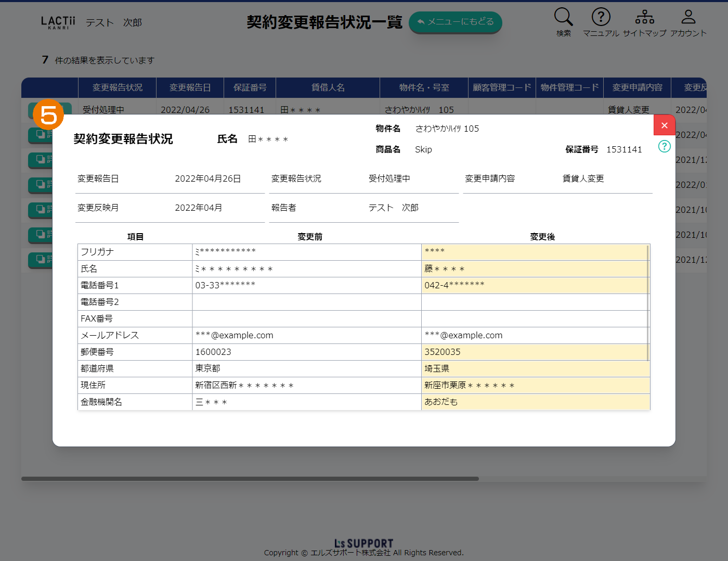Screen dimensions: 728x561
Task: Click the 物件管理コード column header
Action: pyautogui.click(x=569, y=88)
